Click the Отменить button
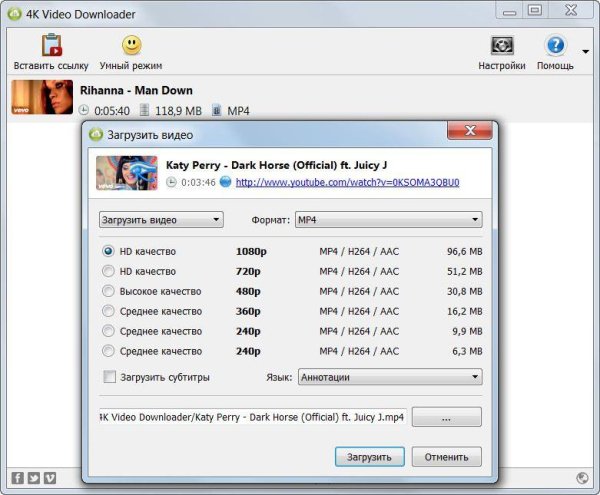 point(447,457)
